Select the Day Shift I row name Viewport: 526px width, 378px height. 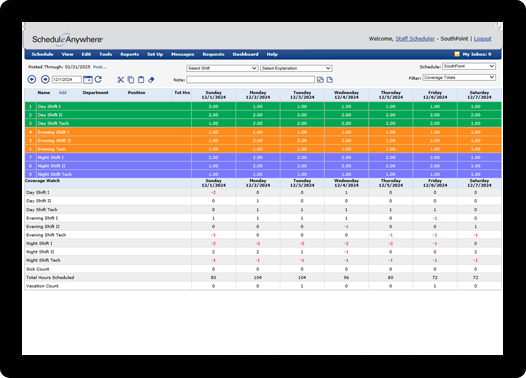tap(49, 107)
